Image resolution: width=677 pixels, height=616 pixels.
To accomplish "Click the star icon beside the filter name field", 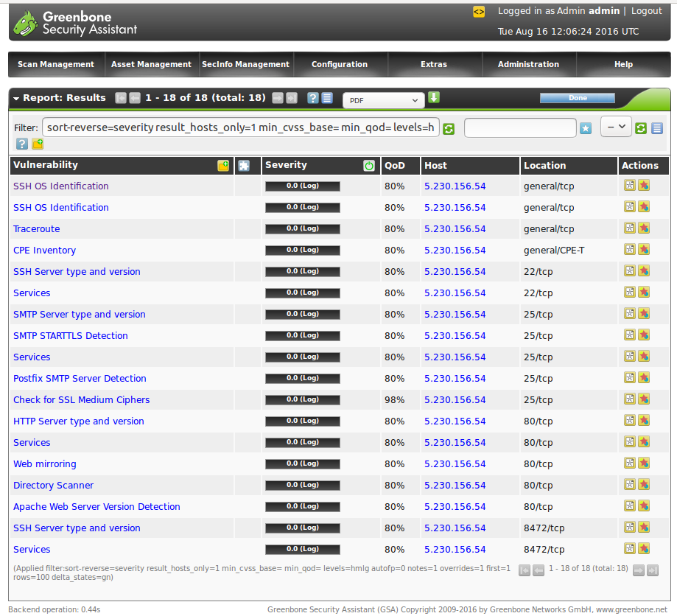I will click(x=586, y=128).
